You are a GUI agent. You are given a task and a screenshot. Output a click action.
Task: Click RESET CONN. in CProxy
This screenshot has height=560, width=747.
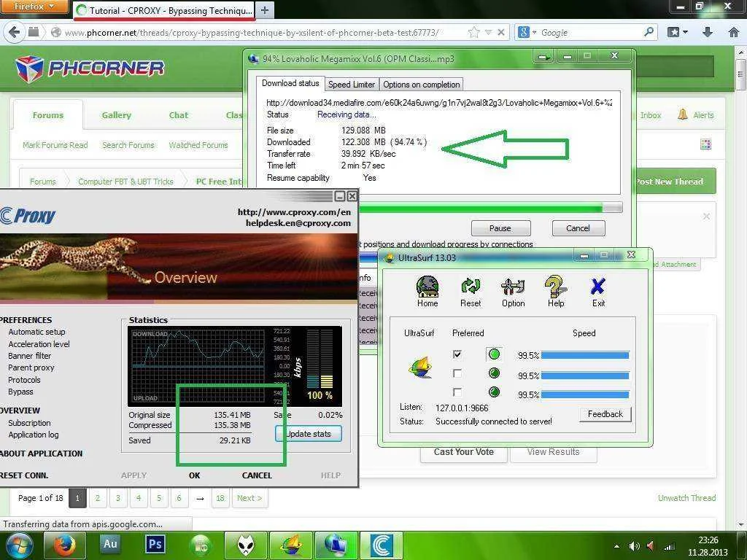pyautogui.click(x=24, y=475)
